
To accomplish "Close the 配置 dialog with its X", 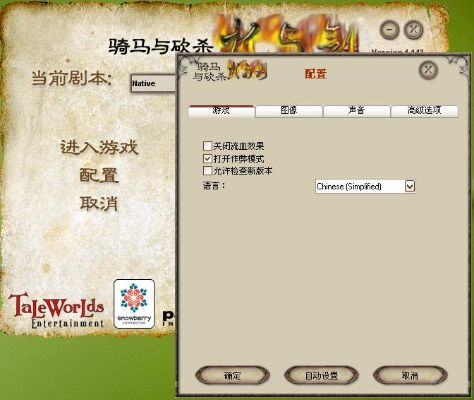I will [x=428, y=70].
